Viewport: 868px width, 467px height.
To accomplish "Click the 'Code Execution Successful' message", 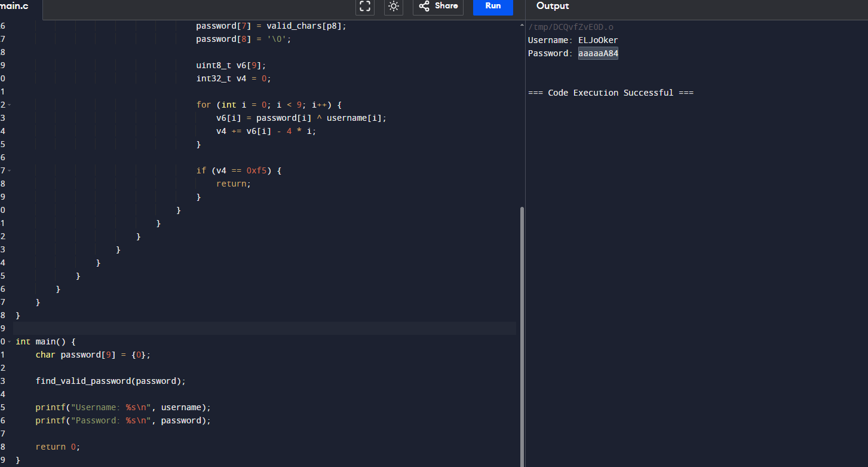I will tap(611, 93).
